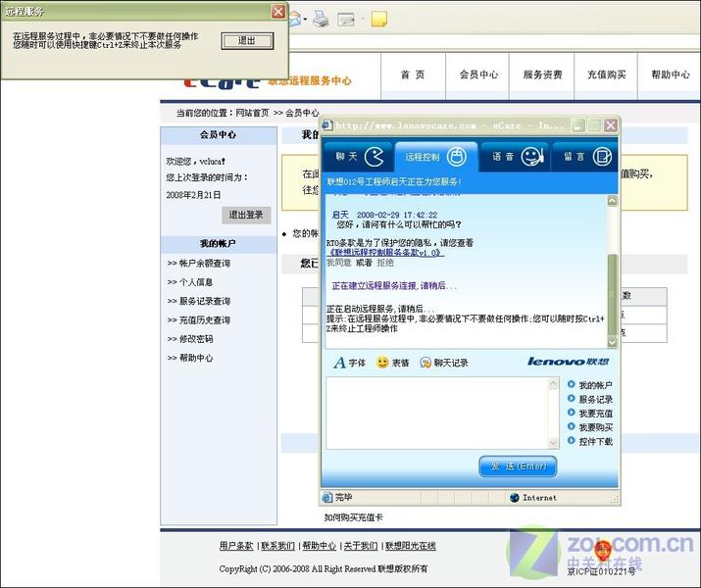
Task: Open 服务资费 navigation tab
Action: [x=542, y=75]
